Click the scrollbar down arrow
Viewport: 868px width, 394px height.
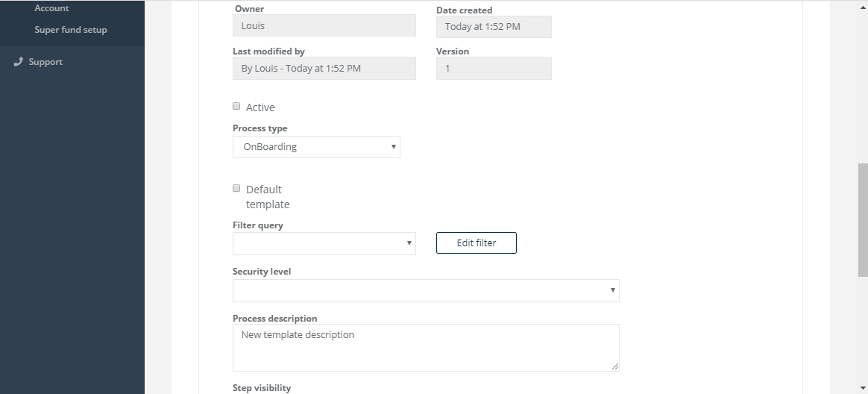[x=863, y=389]
